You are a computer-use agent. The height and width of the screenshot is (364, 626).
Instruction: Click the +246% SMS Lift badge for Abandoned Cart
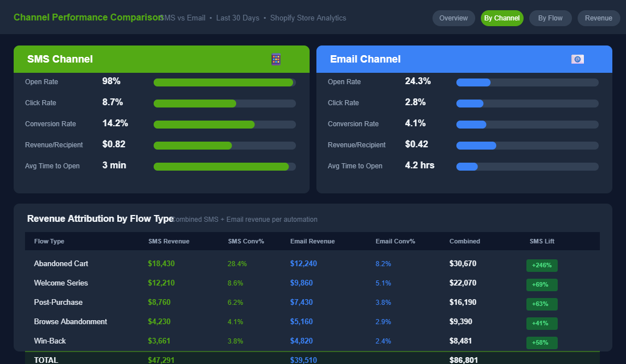tap(542, 265)
